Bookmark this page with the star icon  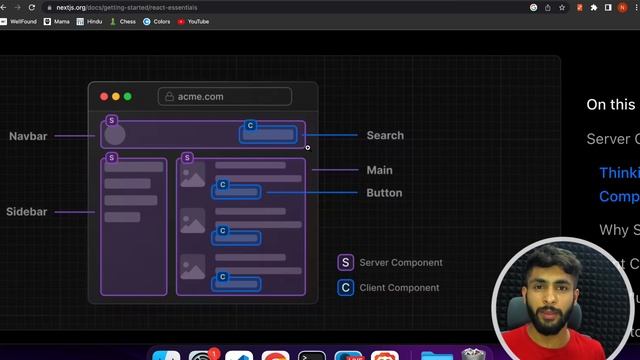[x=562, y=8]
